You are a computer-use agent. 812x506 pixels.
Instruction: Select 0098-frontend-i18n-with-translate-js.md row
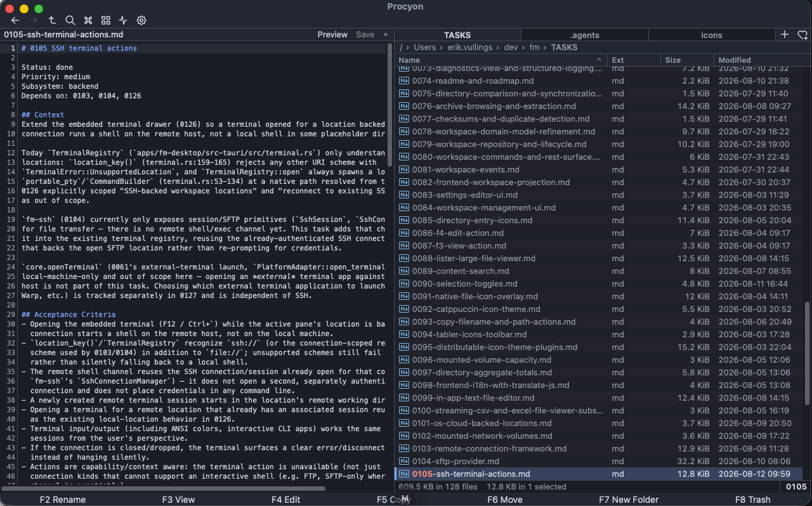pos(598,385)
